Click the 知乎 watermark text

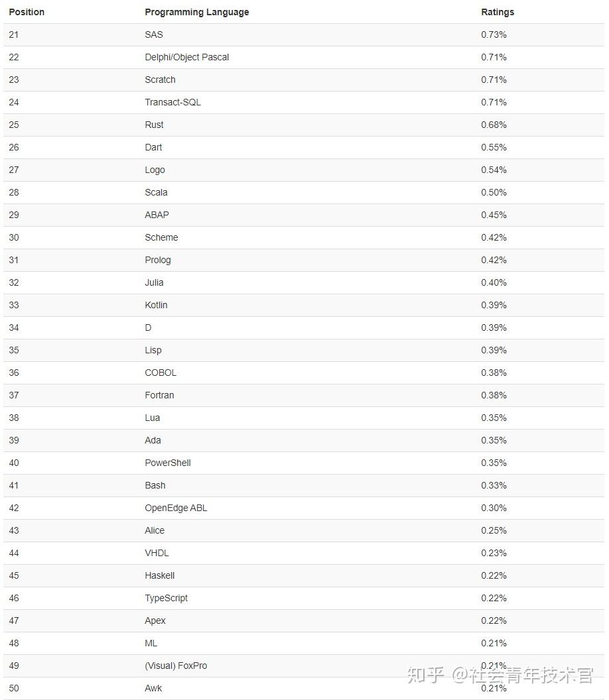pyautogui.click(x=426, y=675)
